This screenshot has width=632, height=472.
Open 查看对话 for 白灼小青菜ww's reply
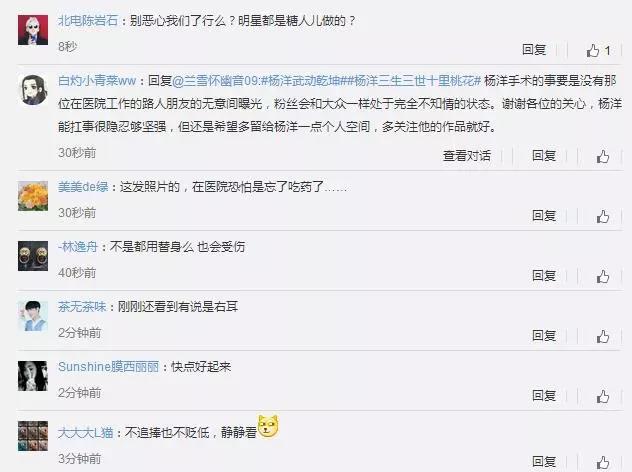point(467,156)
